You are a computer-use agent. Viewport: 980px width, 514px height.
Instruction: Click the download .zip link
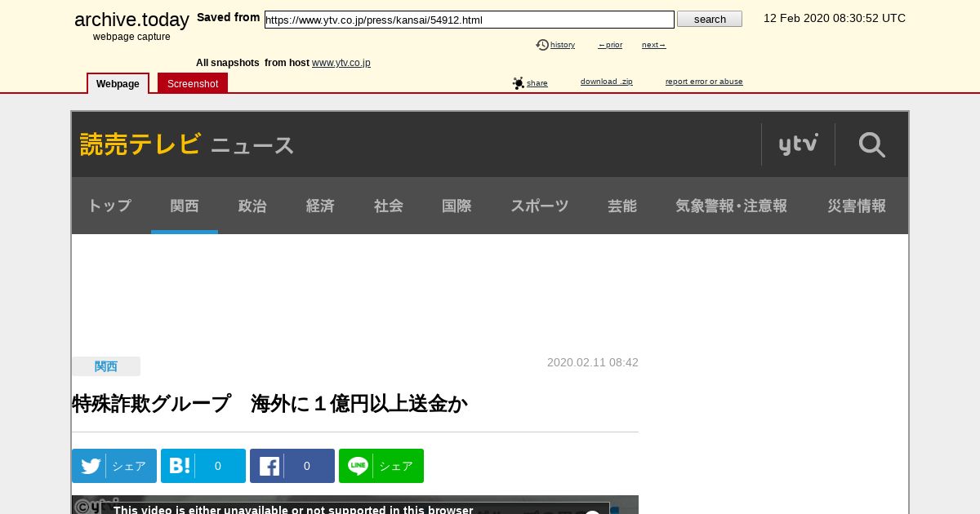(607, 82)
